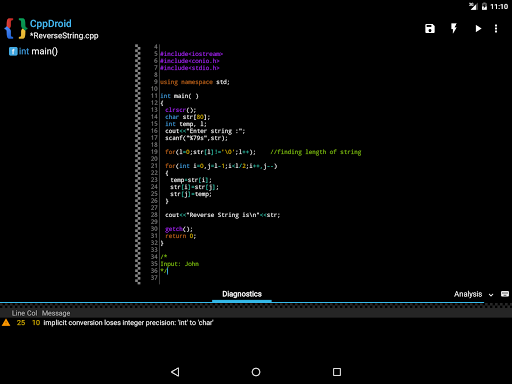Switch to the Diagnostics tab
Image resolution: width=512 pixels, height=384 pixels.
coord(242,294)
